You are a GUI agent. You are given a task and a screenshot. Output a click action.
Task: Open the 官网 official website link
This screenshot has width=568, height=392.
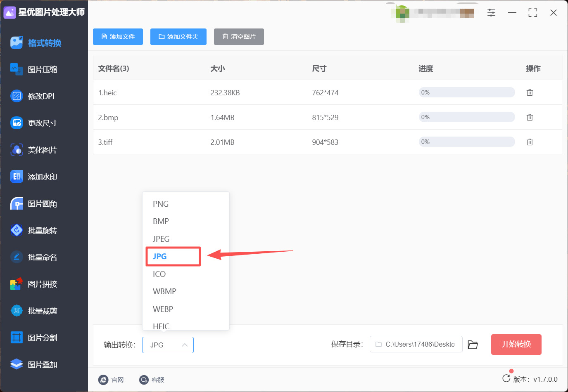tap(111, 380)
